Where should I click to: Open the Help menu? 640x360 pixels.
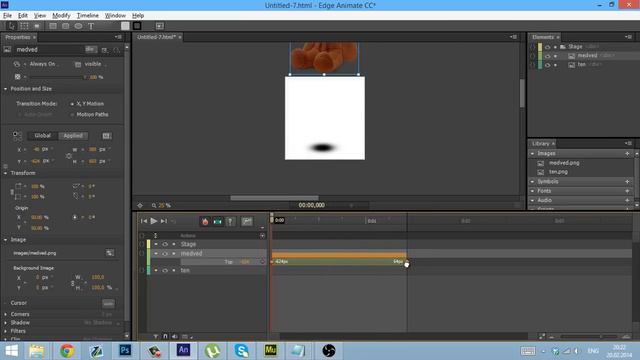tap(138, 16)
